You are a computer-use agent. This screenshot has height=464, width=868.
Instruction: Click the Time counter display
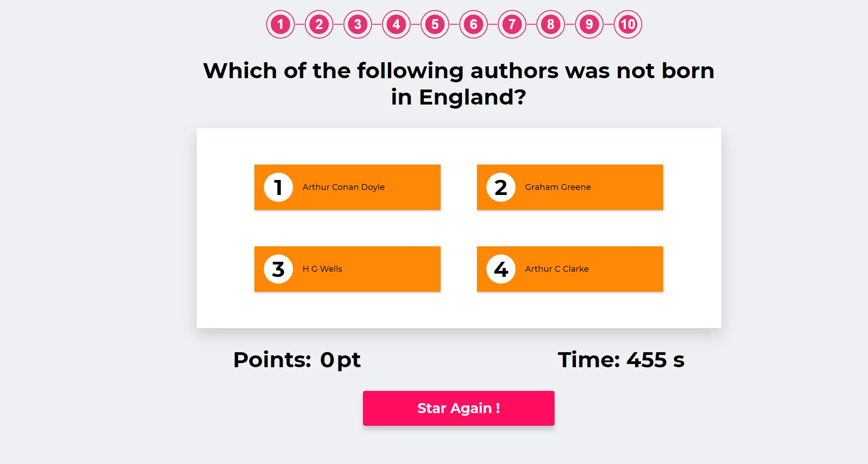[621, 360]
